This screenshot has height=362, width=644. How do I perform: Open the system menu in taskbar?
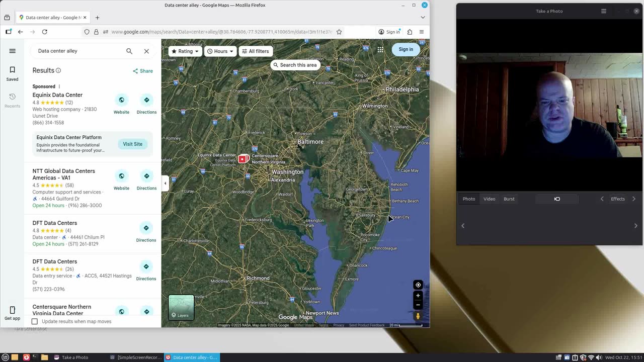tap(6, 357)
